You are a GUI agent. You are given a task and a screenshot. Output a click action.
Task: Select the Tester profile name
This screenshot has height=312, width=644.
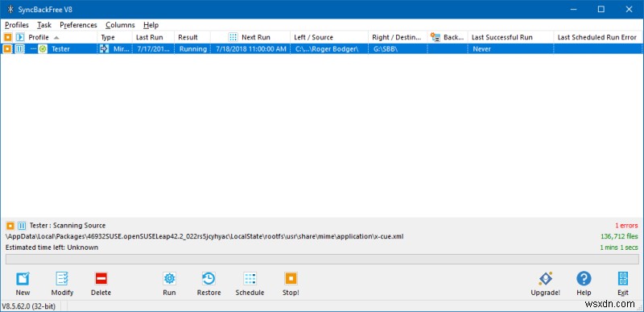(61, 49)
